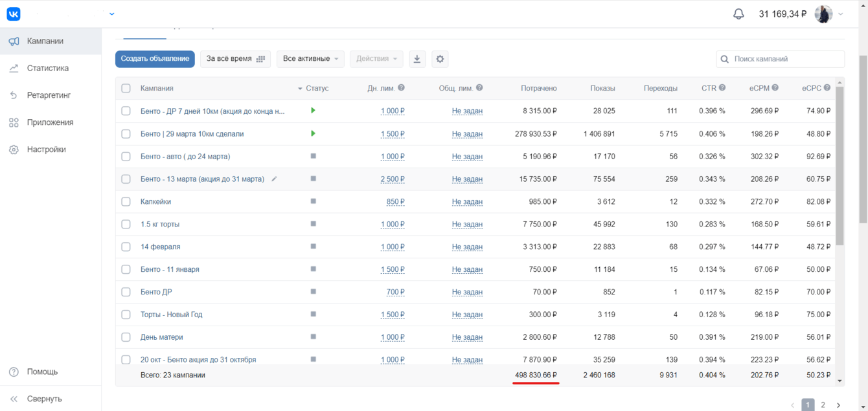Screen dimensions: 868x411
Task: Click the search magnifier icon
Action: click(x=725, y=59)
